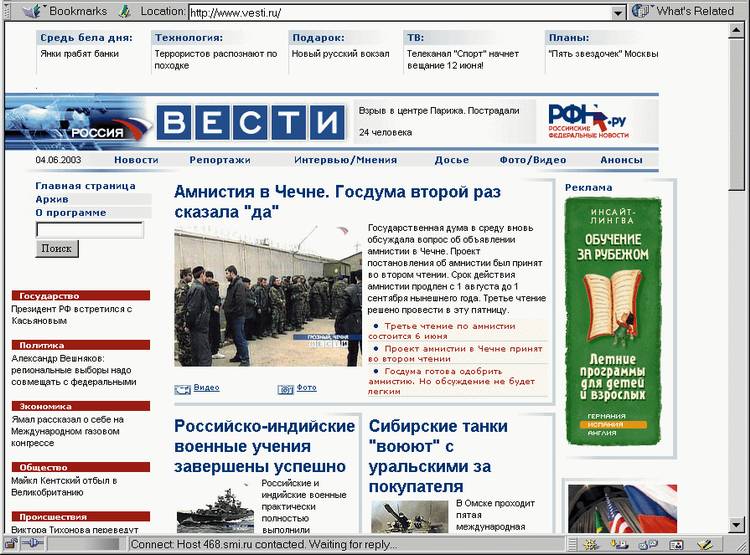Open Янки грабят банки teaser
Screen dimensions: 750x555
click(x=79, y=54)
